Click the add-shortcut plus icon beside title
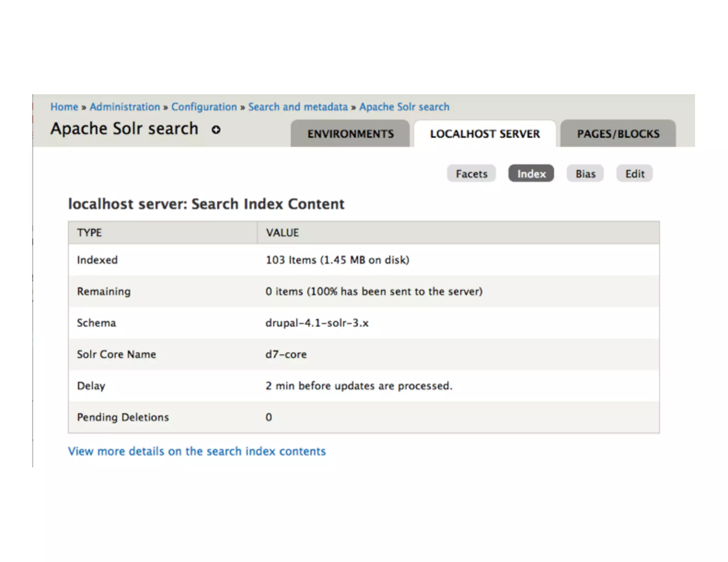This screenshot has width=728, height=562. (216, 130)
